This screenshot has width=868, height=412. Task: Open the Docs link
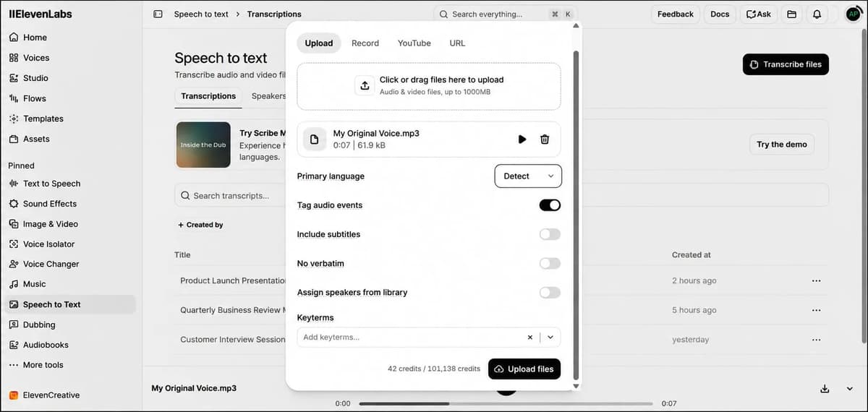[720, 14]
